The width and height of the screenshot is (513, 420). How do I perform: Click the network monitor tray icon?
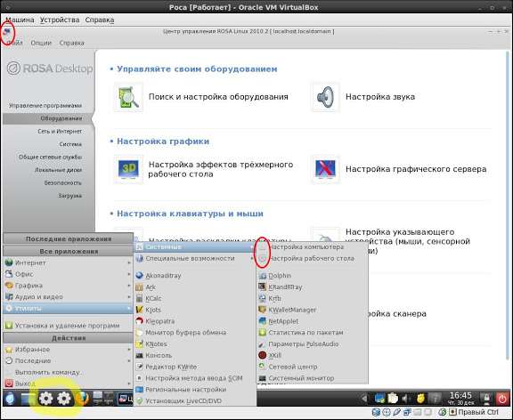[379, 399]
